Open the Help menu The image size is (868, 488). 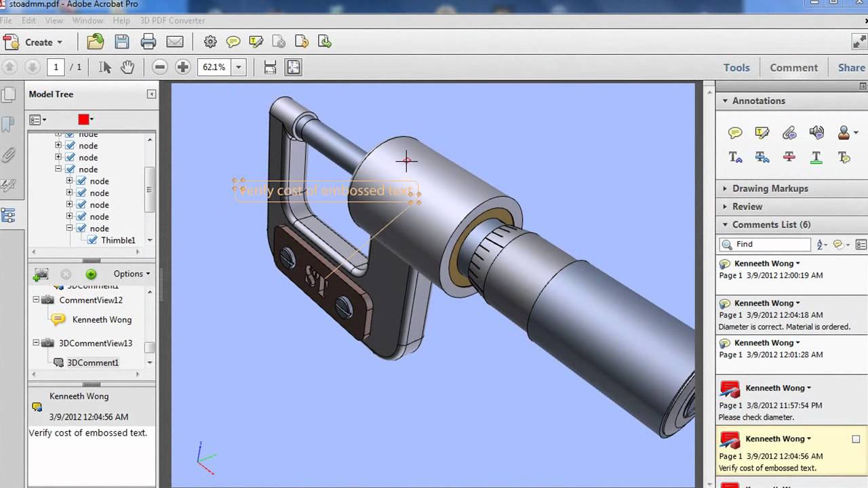(121, 20)
